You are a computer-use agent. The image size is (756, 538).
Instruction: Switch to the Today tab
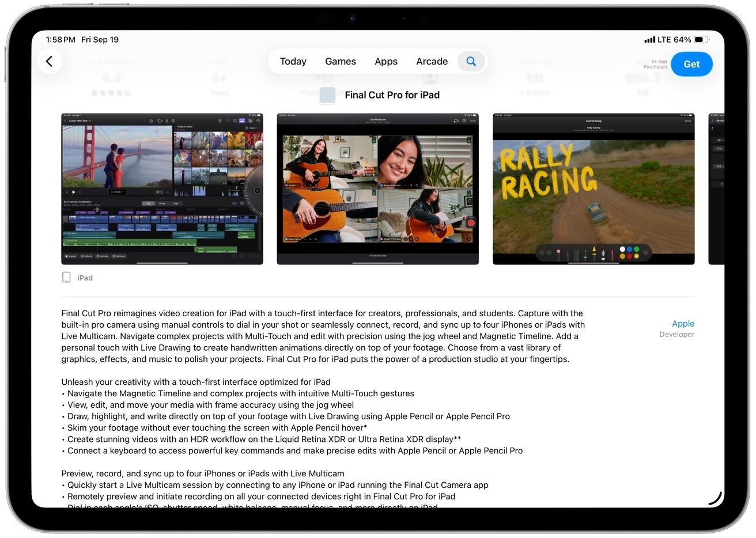click(x=293, y=62)
